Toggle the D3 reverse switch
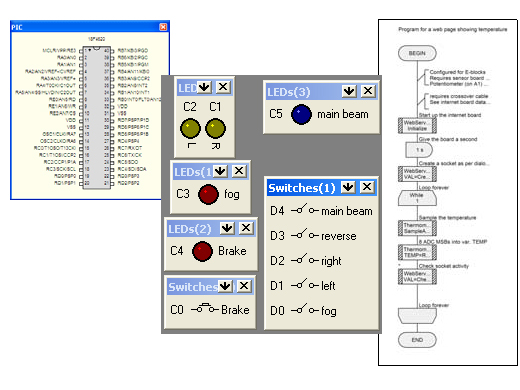Screen dimensions: 520x390 click(x=305, y=235)
